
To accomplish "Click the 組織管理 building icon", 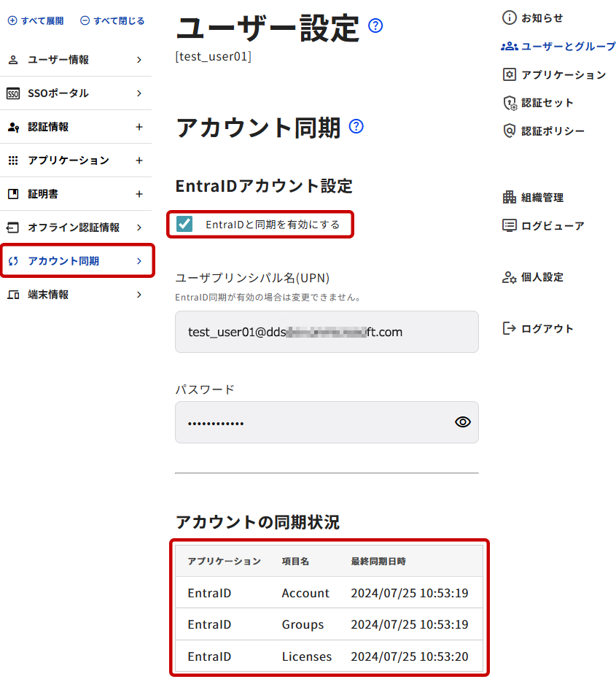I will (510, 198).
